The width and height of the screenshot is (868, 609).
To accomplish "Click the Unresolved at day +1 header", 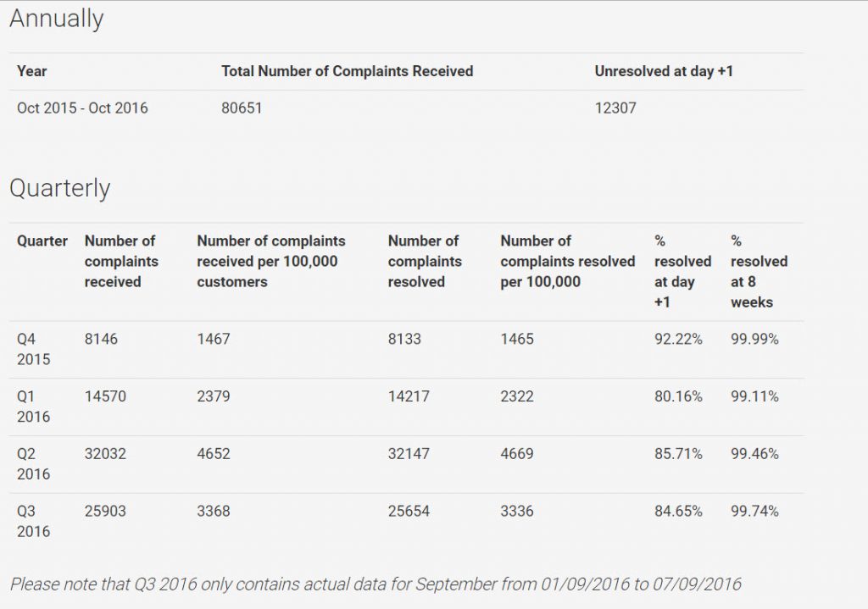I will coord(663,72).
